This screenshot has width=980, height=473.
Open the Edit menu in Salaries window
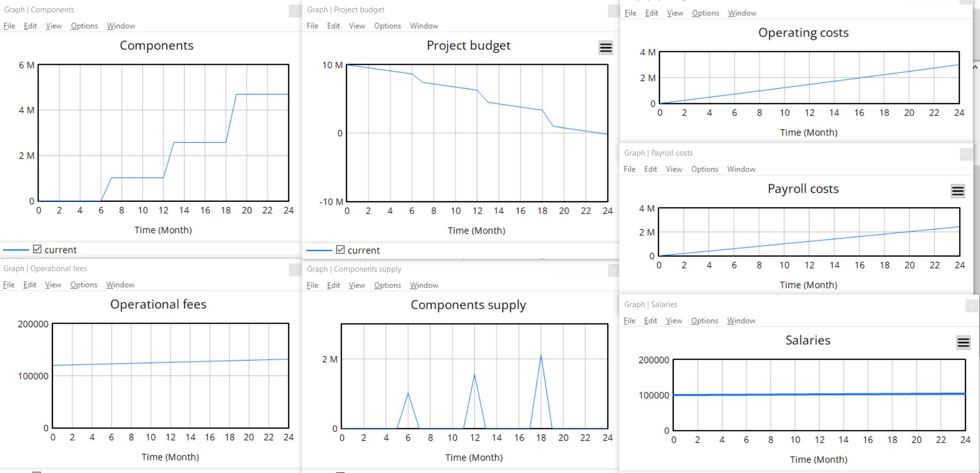coord(651,320)
